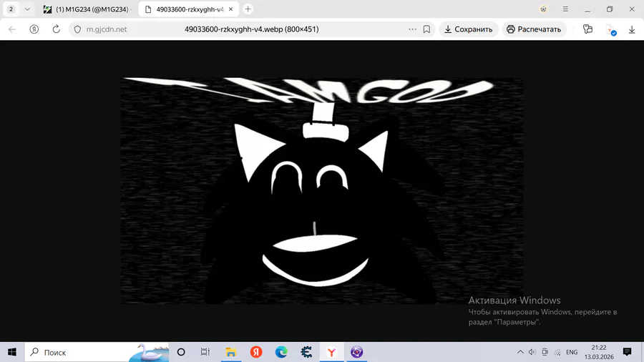Open the tab count button showing 2

click(11, 9)
